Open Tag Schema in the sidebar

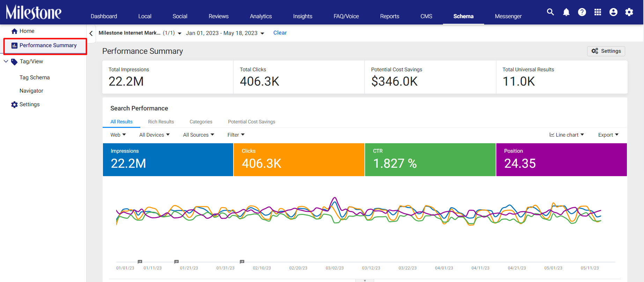[x=35, y=78]
